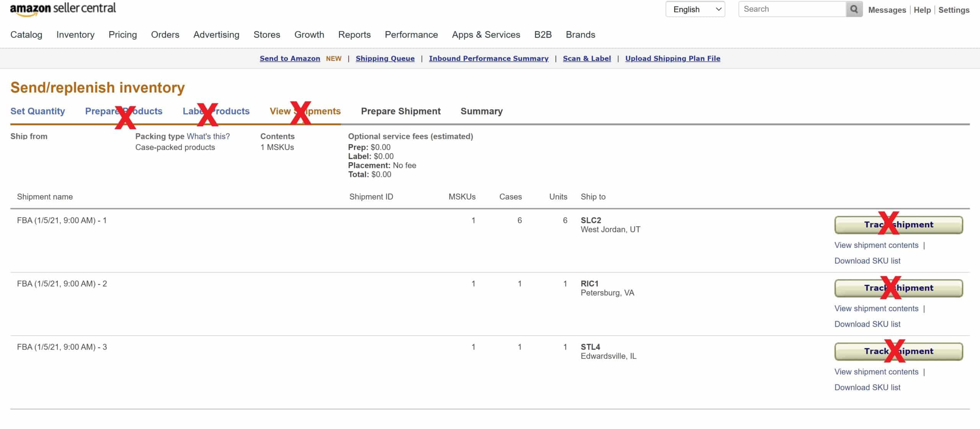980x429 pixels.
Task: Open the Brands menu
Action: click(580, 34)
